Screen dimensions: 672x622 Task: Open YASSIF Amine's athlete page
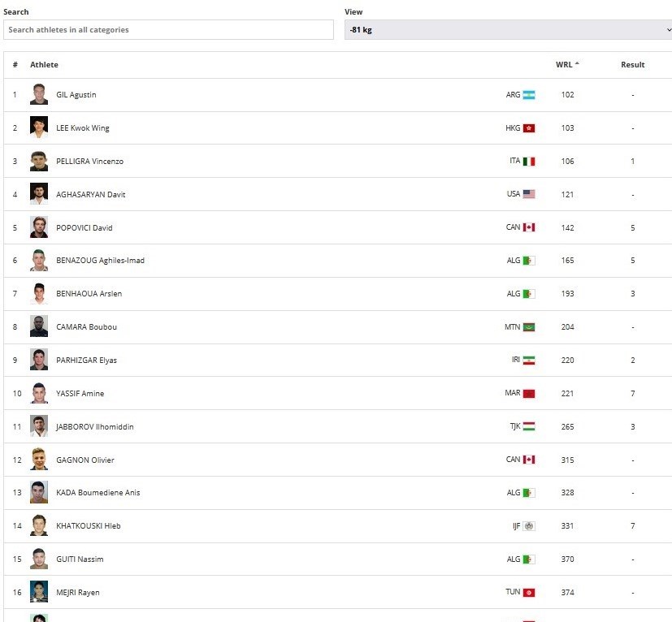pyautogui.click(x=80, y=394)
